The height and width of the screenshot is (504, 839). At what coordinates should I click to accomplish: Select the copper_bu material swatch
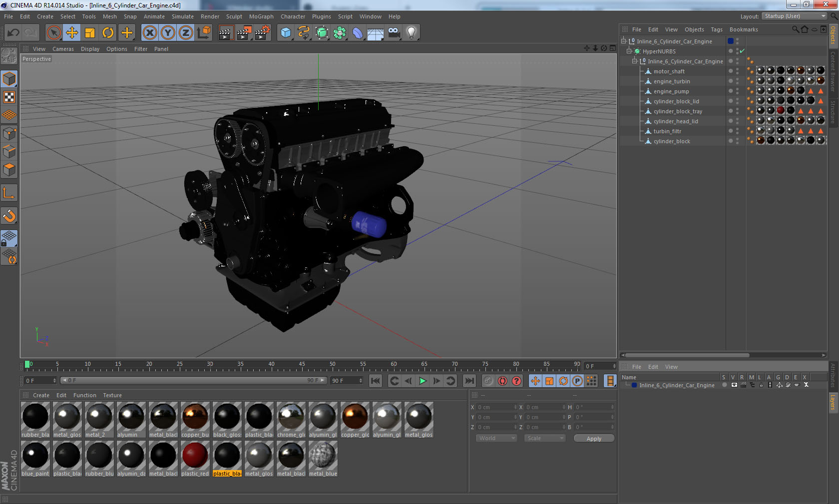coord(195,420)
